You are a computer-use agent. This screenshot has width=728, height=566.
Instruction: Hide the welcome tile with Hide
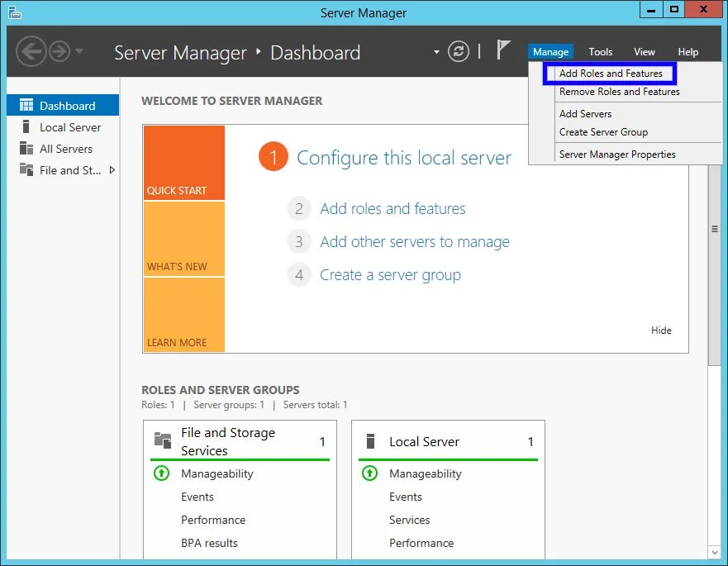coord(661,331)
